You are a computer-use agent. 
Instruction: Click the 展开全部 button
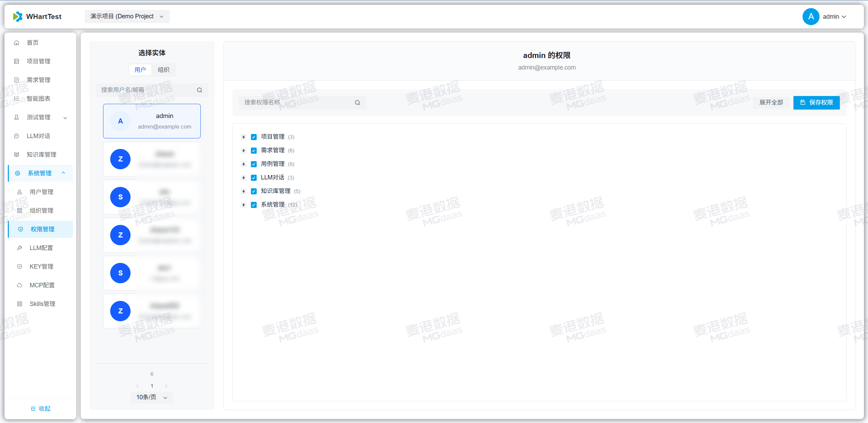[x=771, y=102]
